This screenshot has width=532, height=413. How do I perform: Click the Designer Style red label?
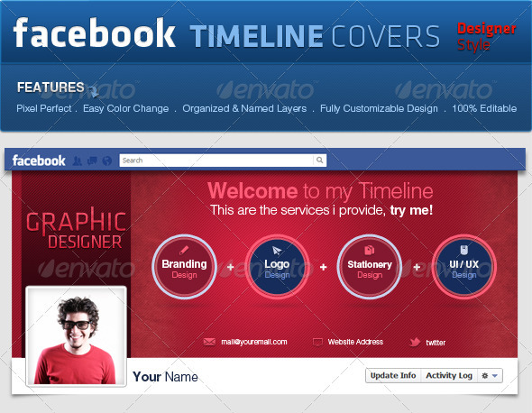487,37
